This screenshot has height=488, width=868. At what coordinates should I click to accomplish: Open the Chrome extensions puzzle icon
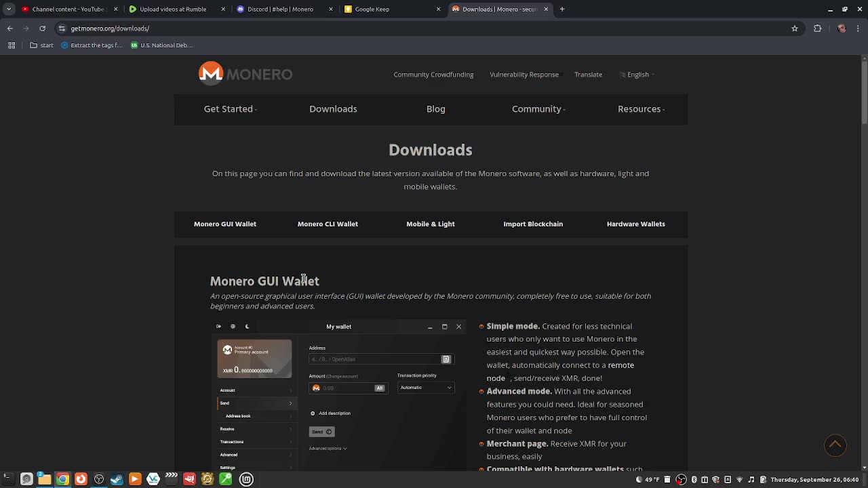click(817, 28)
